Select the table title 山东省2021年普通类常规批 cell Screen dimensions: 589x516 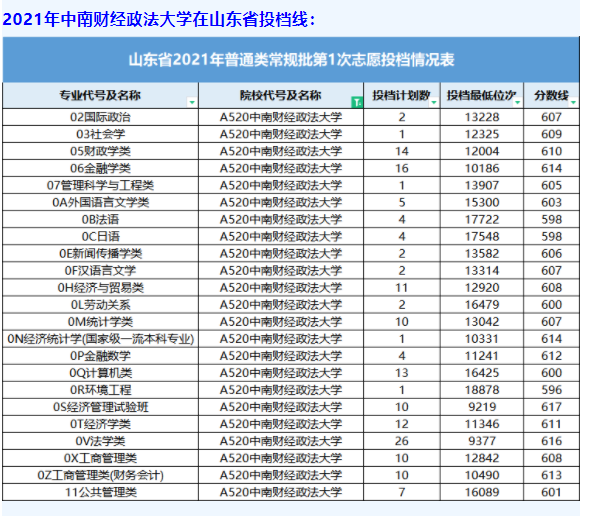click(291, 60)
